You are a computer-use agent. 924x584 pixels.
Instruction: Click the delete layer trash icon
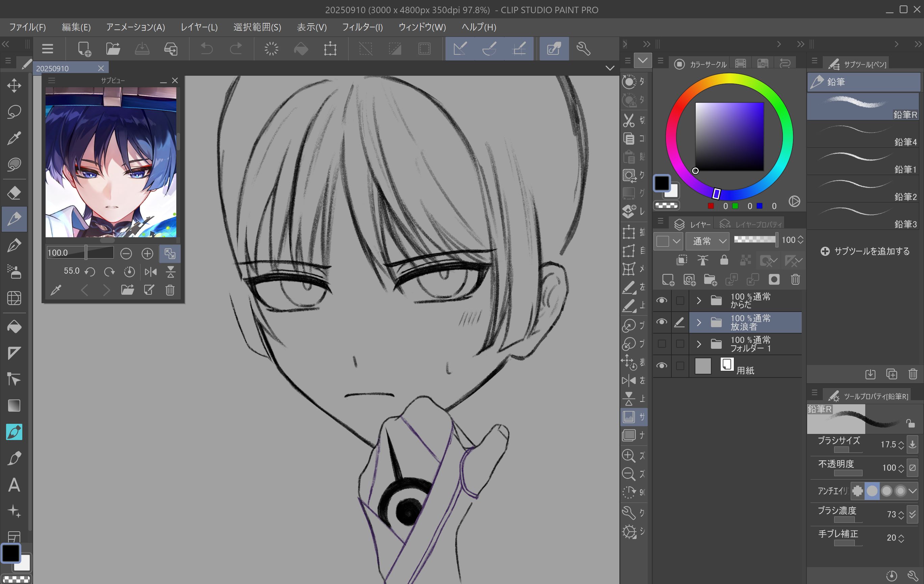click(795, 280)
